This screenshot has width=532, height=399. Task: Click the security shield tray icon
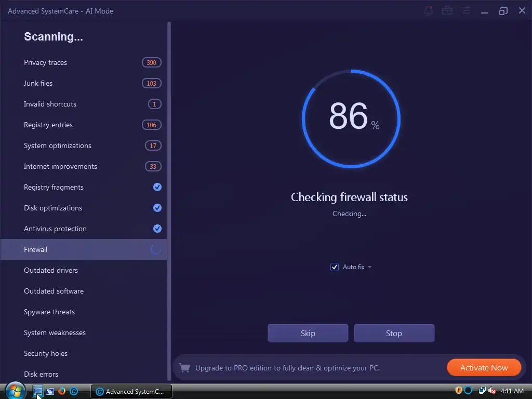pos(458,391)
